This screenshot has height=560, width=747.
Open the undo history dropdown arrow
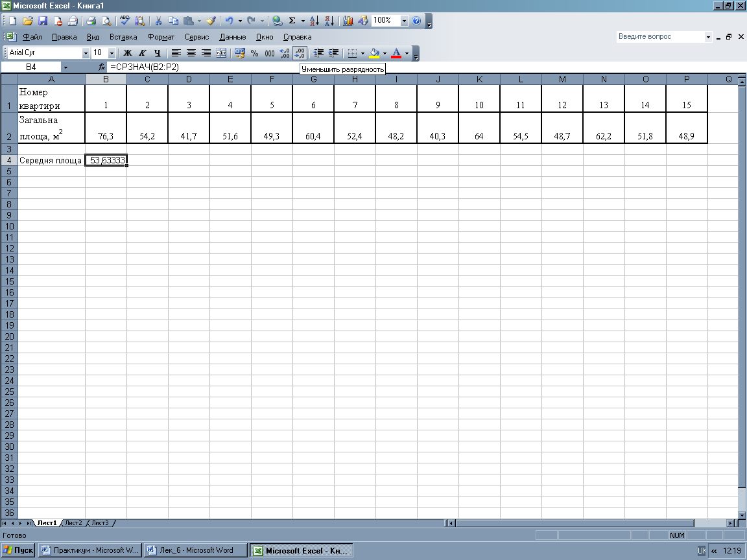click(x=240, y=21)
